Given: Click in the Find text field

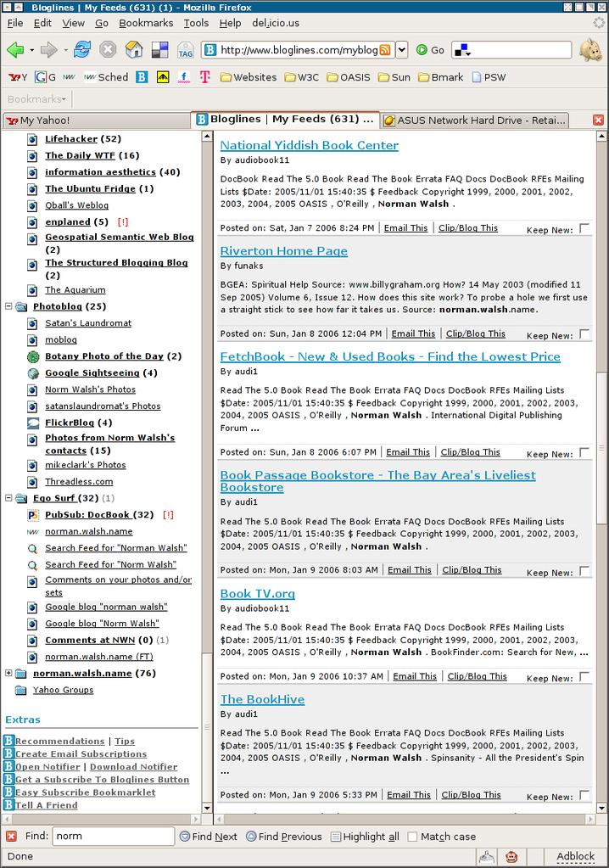Looking at the screenshot, I should [x=114, y=836].
